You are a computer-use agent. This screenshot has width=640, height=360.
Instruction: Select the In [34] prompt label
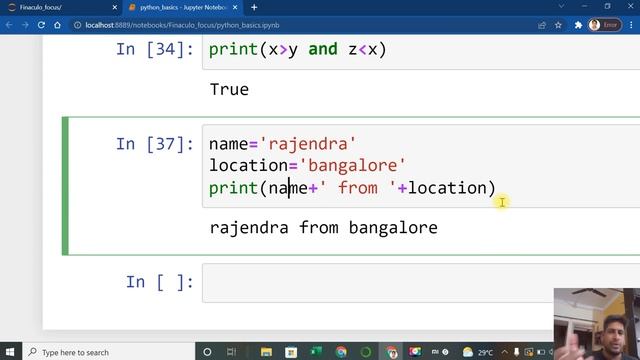coord(155,49)
